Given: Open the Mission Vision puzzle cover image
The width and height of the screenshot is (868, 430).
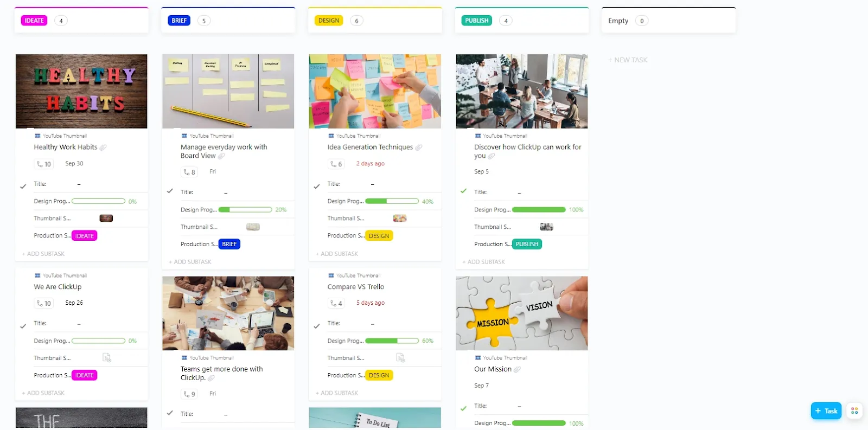Looking at the screenshot, I should 522,313.
